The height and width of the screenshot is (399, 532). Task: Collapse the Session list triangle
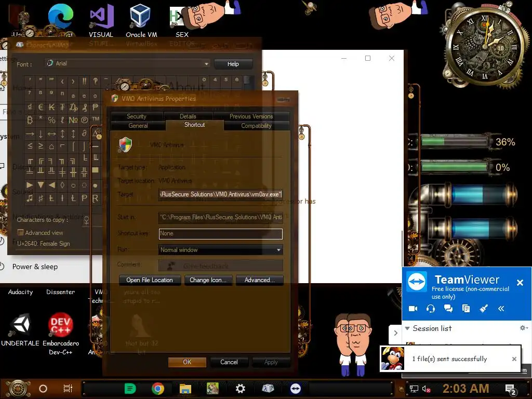407,328
